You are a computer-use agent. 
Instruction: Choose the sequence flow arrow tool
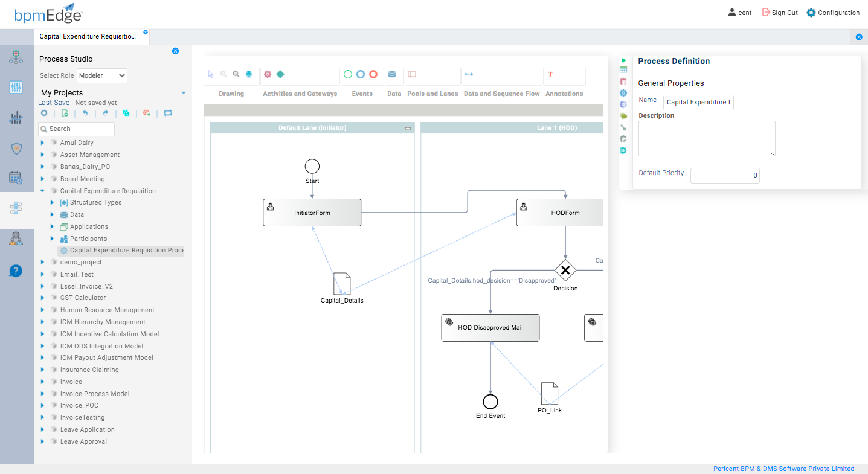pyautogui.click(x=470, y=74)
